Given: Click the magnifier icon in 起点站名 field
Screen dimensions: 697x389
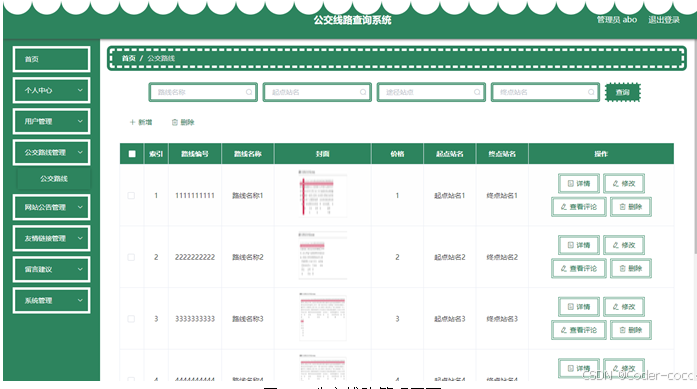Looking at the screenshot, I should (x=363, y=92).
